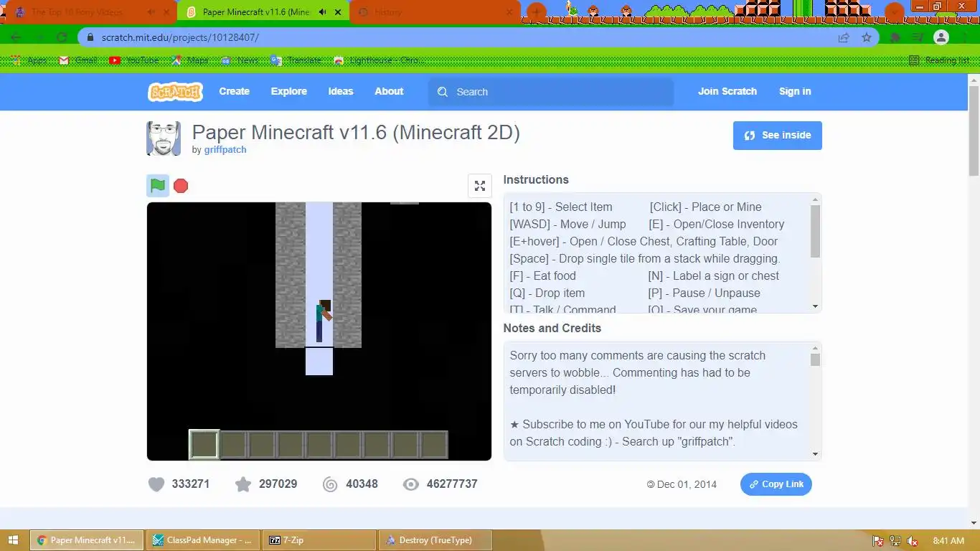Open 7-Zip from the taskbar

pos(320,540)
